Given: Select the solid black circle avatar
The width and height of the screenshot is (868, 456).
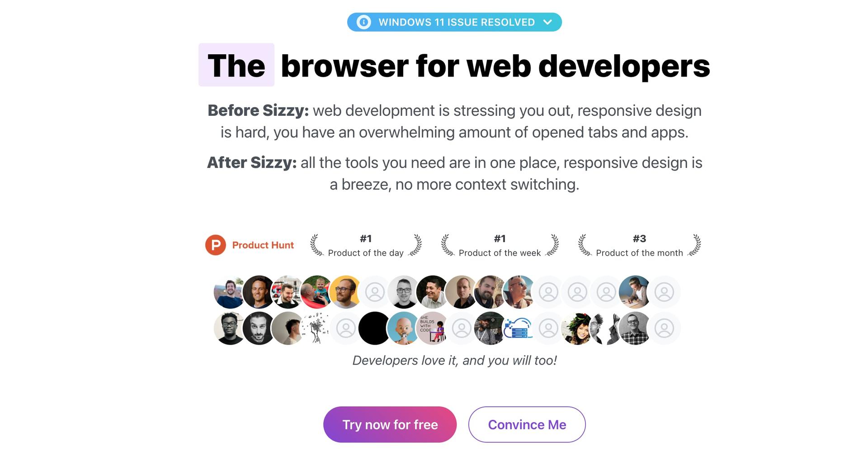Looking at the screenshot, I should click(x=375, y=328).
